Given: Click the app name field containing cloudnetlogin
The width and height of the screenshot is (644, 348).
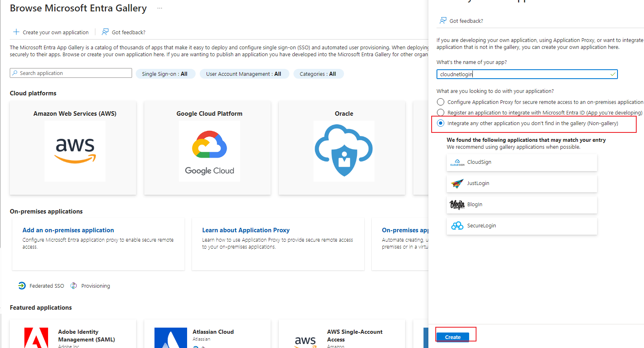Looking at the screenshot, I should point(527,74).
